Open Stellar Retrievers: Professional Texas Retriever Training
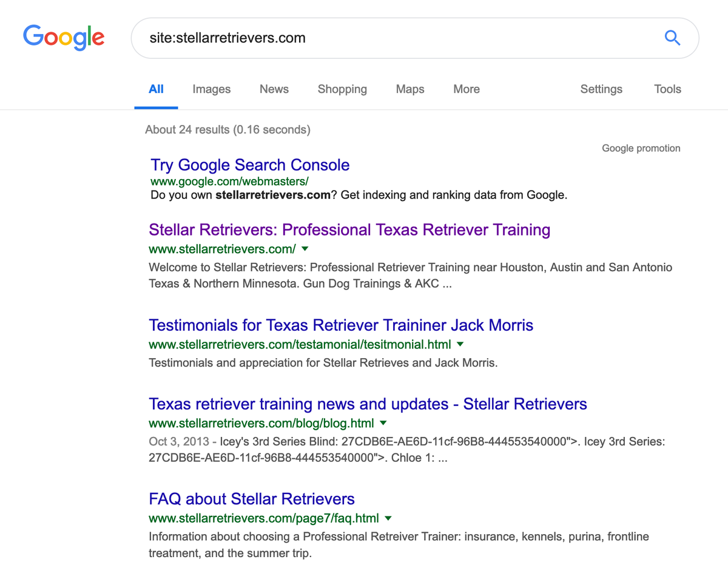Image resolution: width=728 pixels, height=579 pixels. point(349,230)
